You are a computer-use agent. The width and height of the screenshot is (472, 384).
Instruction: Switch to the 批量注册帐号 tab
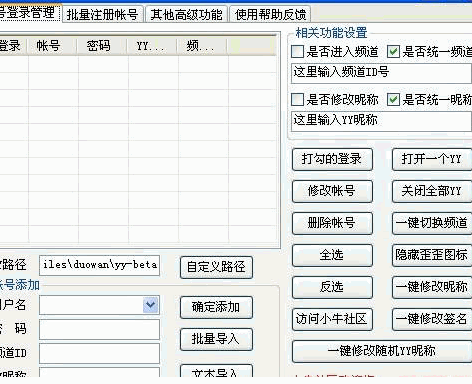(x=103, y=14)
